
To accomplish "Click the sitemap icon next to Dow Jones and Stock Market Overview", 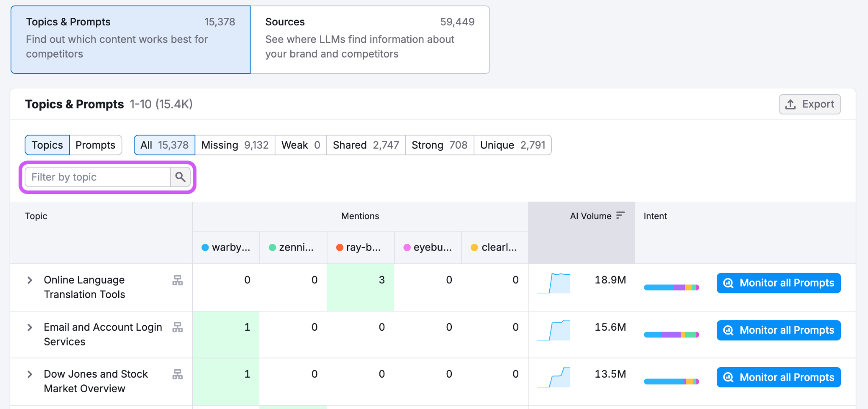I will (x=178, y=374).
